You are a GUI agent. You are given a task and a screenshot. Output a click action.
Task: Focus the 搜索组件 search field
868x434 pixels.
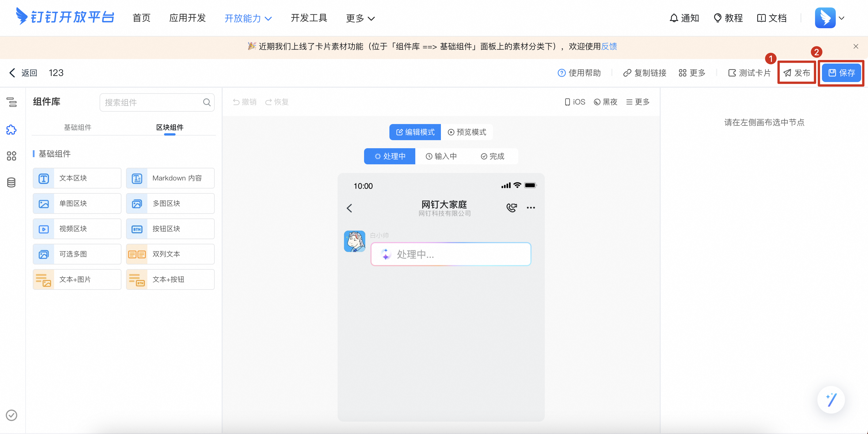(x=157, y=102)
